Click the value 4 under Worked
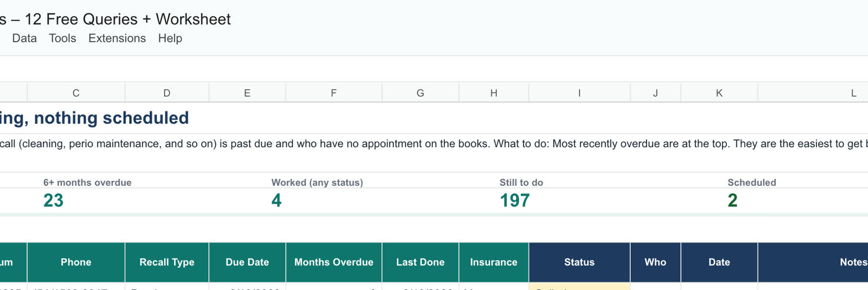Image resolution: width=868 pixels, height=290 pixels. [x=276, y=200]
